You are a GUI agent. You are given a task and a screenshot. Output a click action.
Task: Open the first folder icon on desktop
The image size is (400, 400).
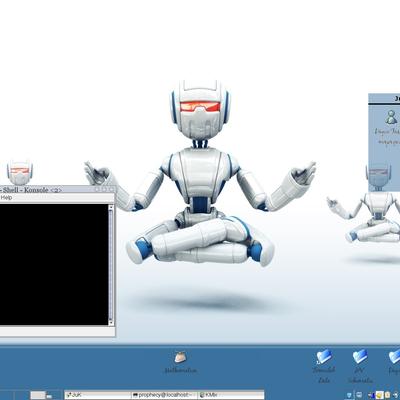pos(324,366)
